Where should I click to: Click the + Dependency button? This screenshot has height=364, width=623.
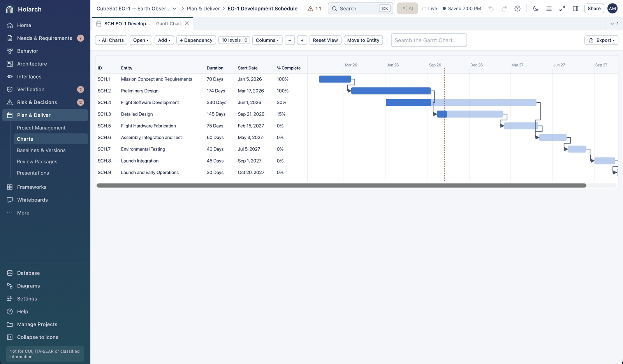196,40
